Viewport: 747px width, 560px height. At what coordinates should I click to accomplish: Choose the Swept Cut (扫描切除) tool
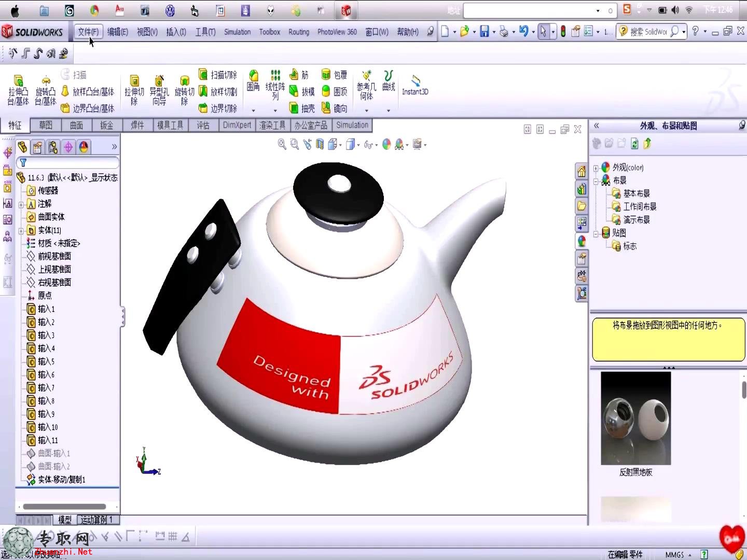218,75
